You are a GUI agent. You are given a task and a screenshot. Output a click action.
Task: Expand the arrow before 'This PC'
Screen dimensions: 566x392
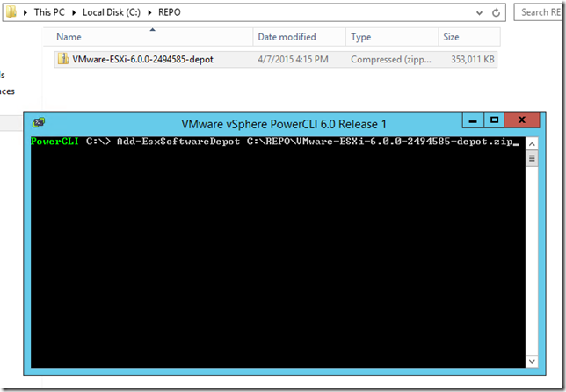25,12
